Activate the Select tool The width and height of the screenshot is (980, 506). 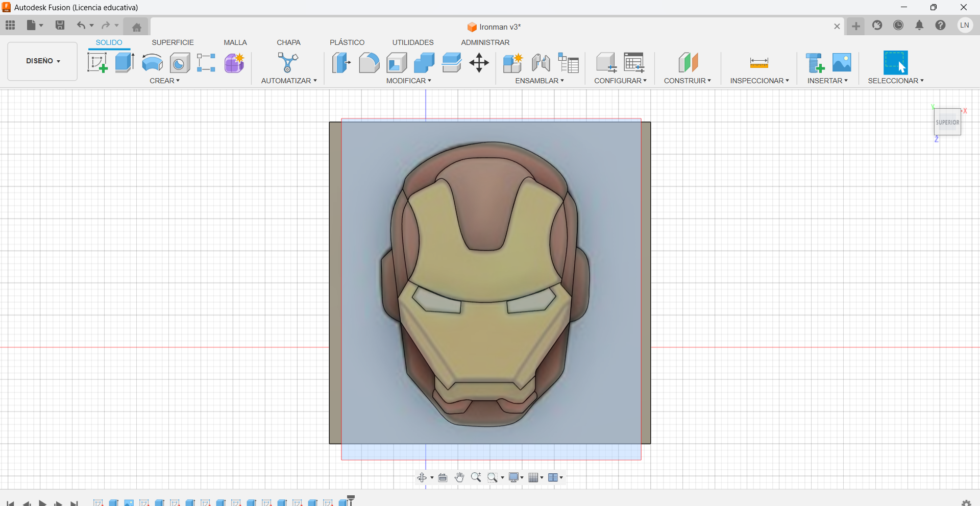pyautogui.click(x=896, y=63)
